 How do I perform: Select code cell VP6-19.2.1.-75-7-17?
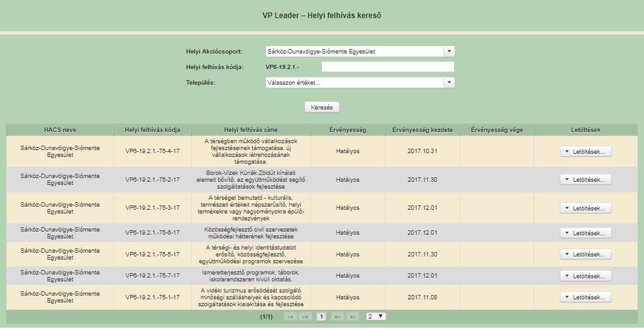coord(152,275)
